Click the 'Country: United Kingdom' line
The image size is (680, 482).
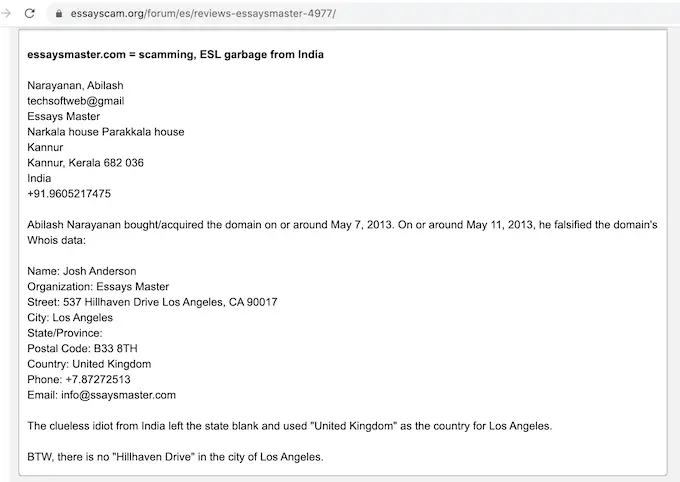point(89,364)
